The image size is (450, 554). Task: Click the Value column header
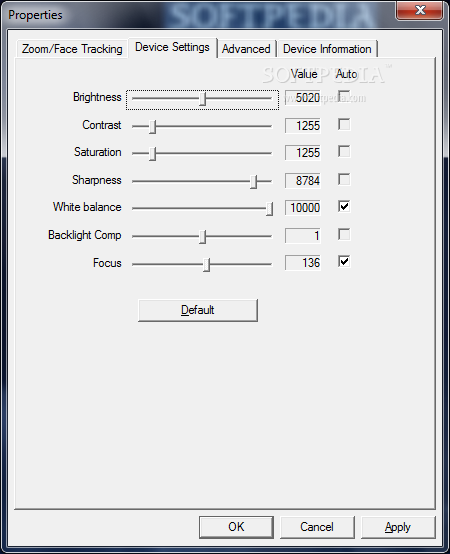point(304,74)
